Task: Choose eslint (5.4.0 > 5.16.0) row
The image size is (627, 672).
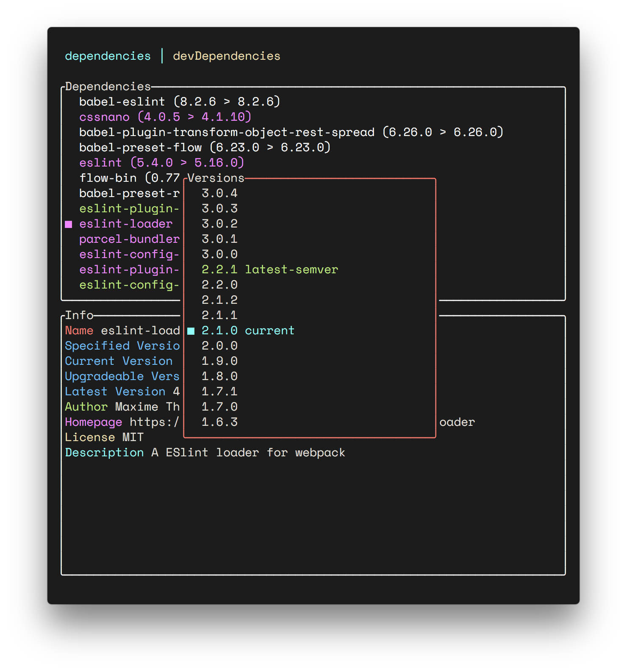Action: coord(161,163)
